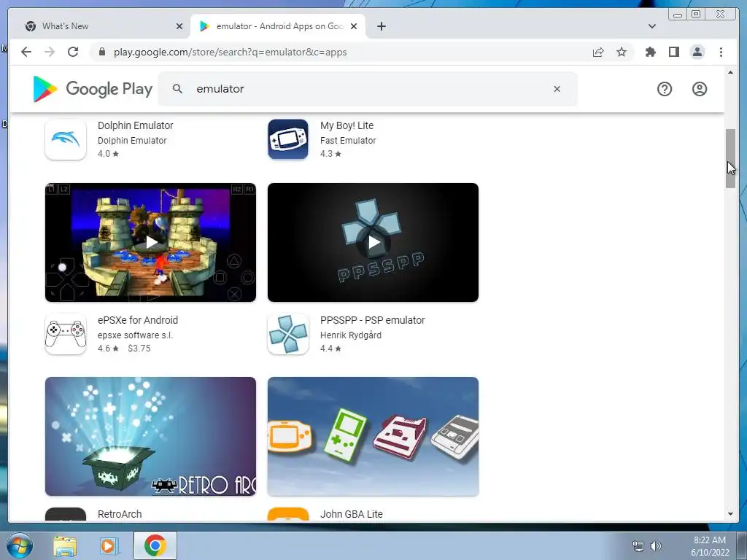Open the PPSSPP app icon
This screenshot has height=560, width=747.
pyautogui.click(x=288, y=334)
